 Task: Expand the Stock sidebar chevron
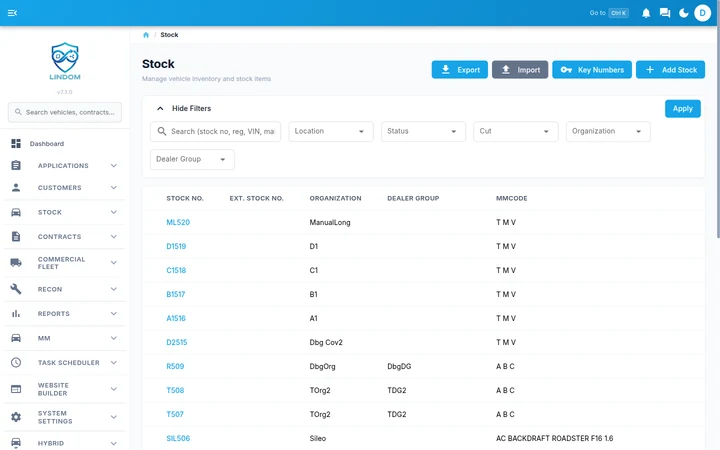(113, 212)
